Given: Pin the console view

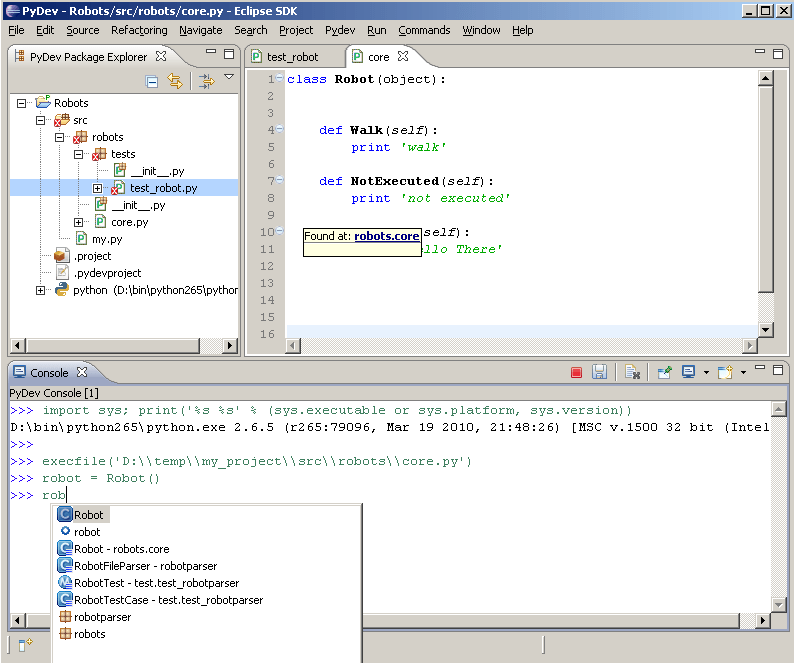Looking at the screenshot, I should (664, 372).
